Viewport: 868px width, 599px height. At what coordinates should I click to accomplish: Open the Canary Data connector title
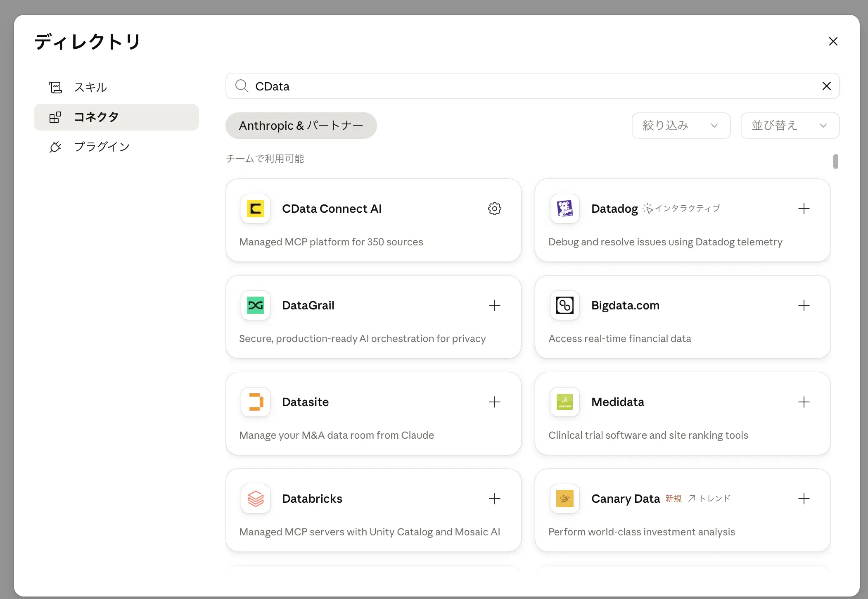[x=626, y=499]
